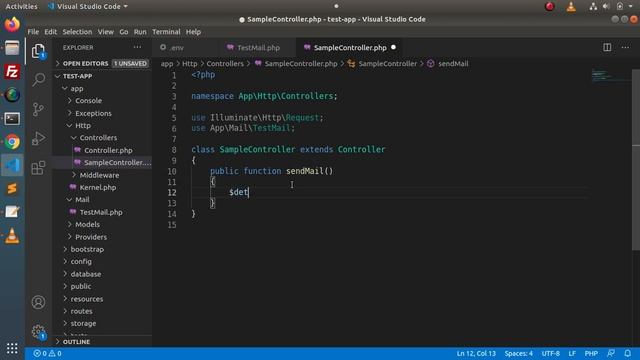Open the File menu
This screenshot has width=640, height=360.
(33, 32)
